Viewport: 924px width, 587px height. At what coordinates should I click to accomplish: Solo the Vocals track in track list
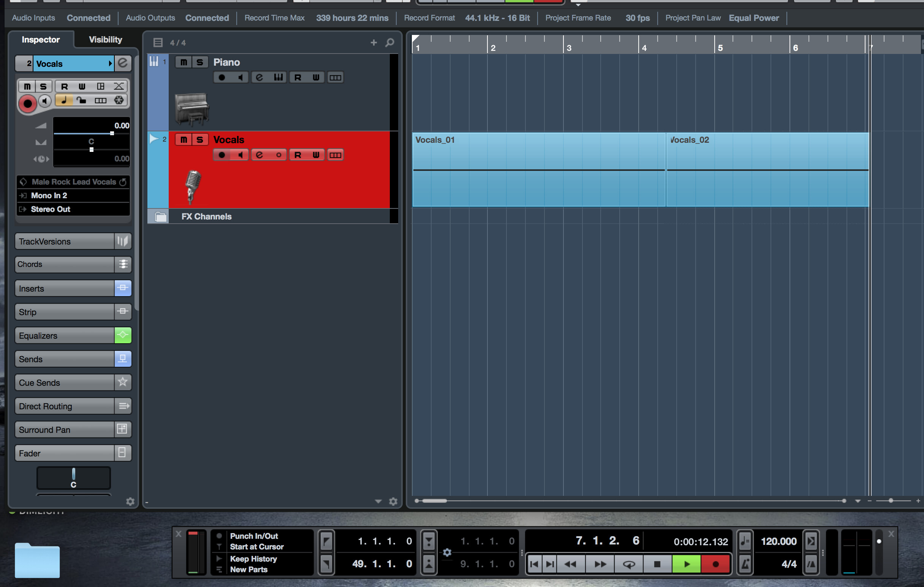pos(199,140)
